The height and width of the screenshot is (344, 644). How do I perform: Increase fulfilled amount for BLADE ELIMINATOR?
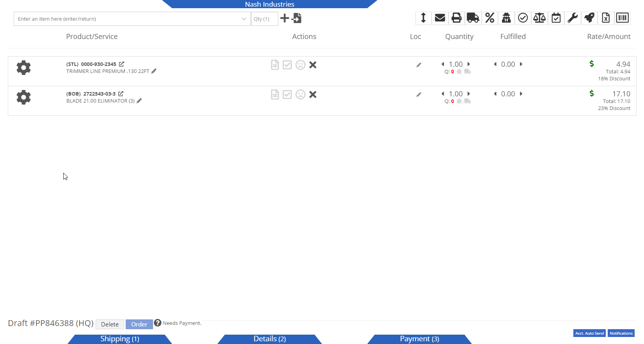[521, 94]
